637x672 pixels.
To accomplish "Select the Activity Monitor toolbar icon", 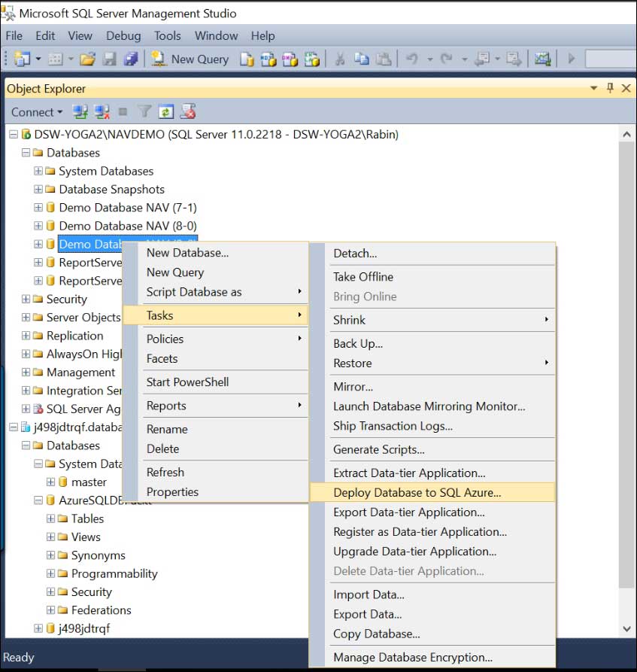I will coord(543,59).
